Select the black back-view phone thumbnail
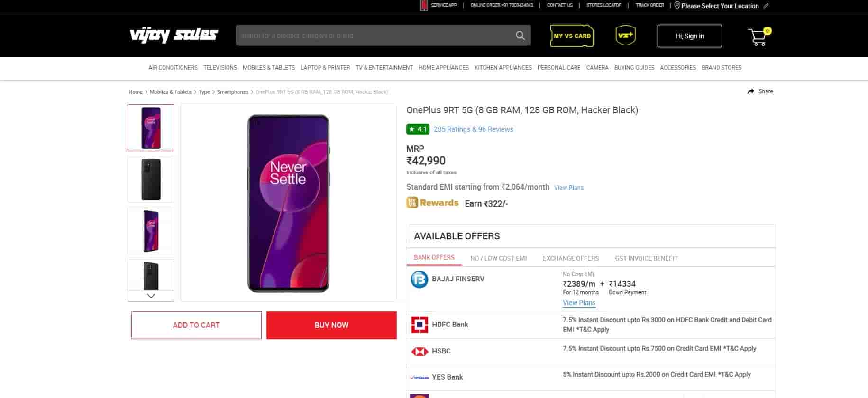This screenshot has width=868, height=398. point(151,180)
